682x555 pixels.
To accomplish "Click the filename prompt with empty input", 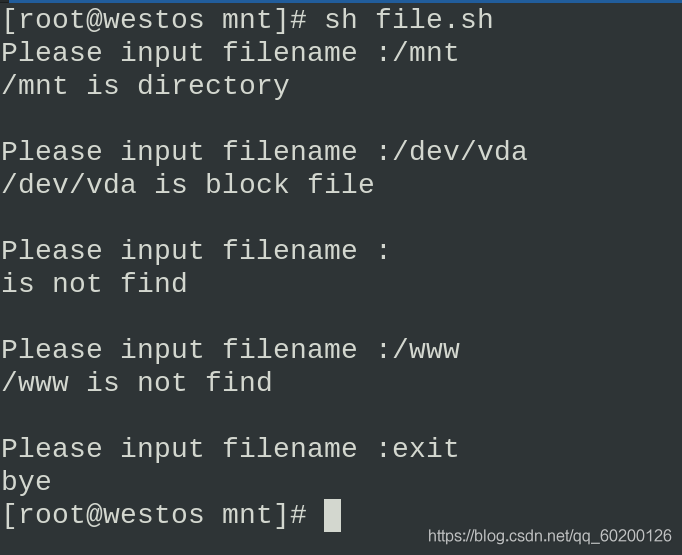I will (196, 251).
